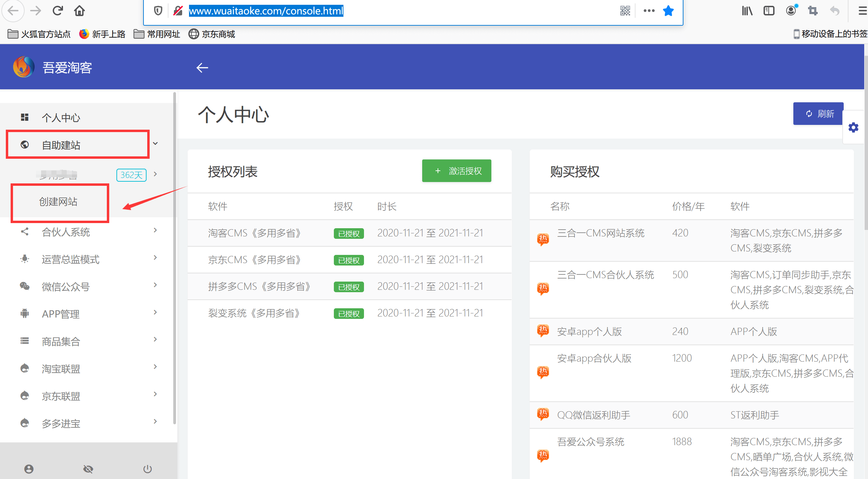Toggle the bookmark star in address bar
This screenshot has width=868, height=479.
pyautogui.click(x=668, y=11)
